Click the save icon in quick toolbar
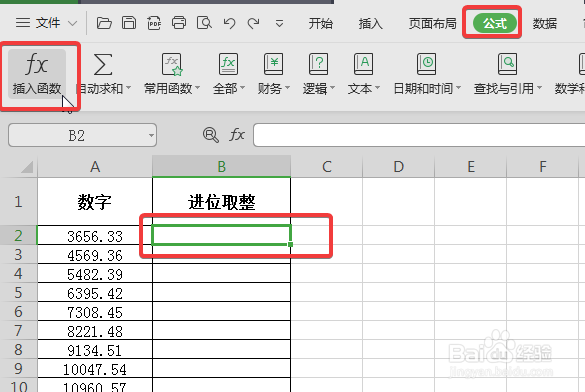The image size is (585, 392). (129, 23)
